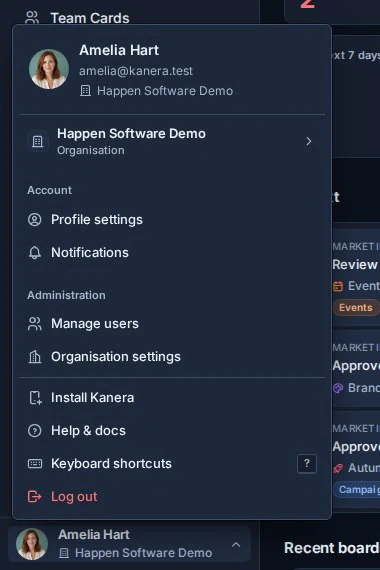The height and width of the screenshot is (570, 380).
Task: Open the Review card behind the menu
Action: 356,278
